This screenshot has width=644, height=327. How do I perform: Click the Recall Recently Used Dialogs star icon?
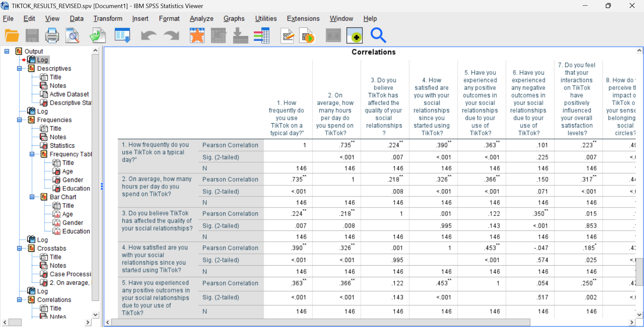click(197, 35)
